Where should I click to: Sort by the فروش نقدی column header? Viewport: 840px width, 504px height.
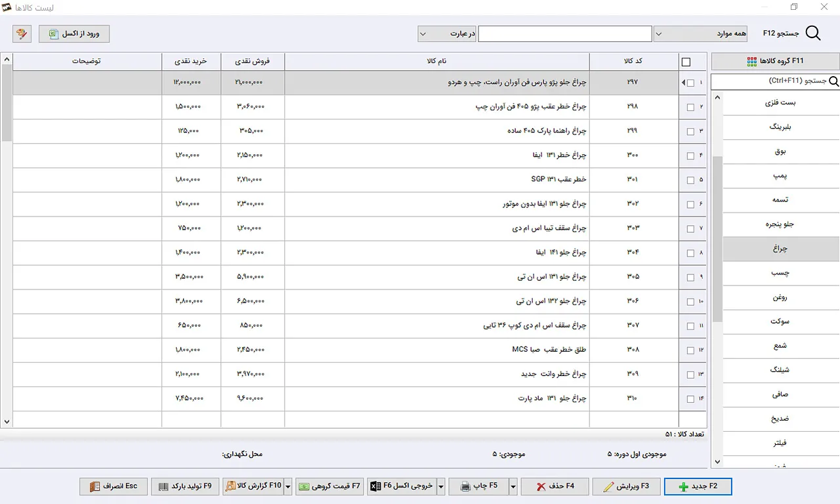[253, 61]
